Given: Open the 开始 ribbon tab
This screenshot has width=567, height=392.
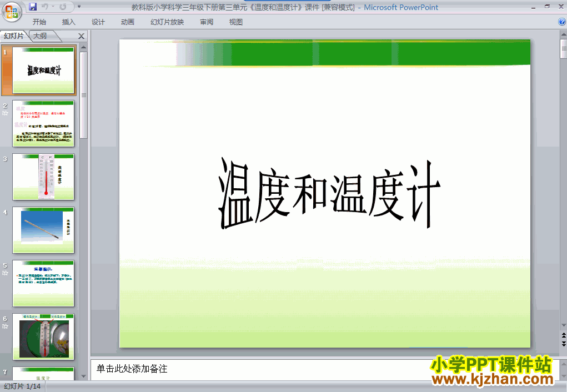Looking at the screenshot, I should click(x=39, y=22).
